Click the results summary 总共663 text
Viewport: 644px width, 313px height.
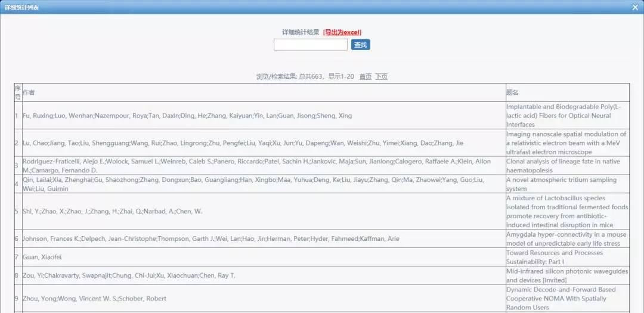click(x=311, y=76)
